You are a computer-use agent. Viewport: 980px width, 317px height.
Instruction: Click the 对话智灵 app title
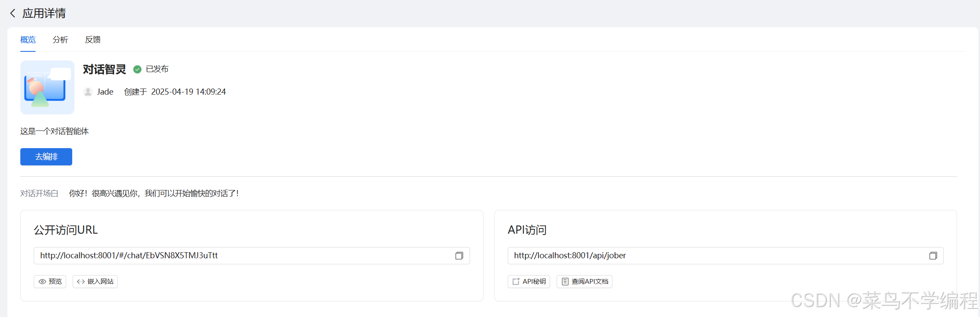tap(105, 69)
